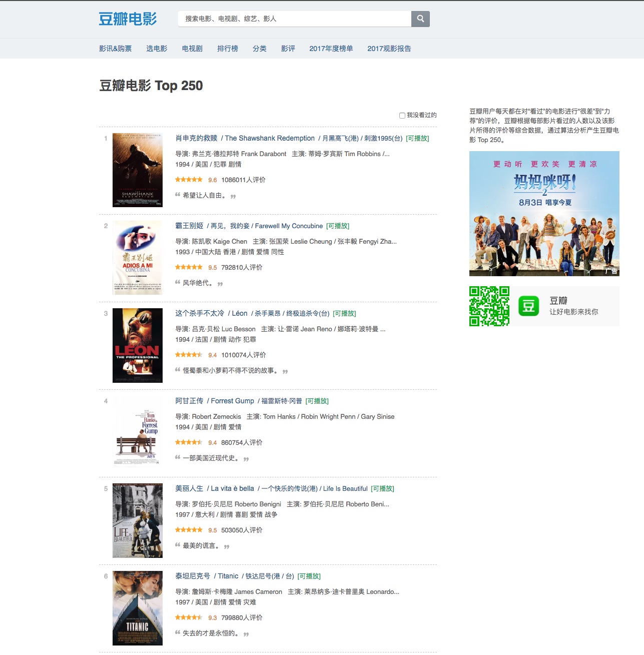
Task: Click the Life Is Beautiful poster
Action: coord(138,520)
